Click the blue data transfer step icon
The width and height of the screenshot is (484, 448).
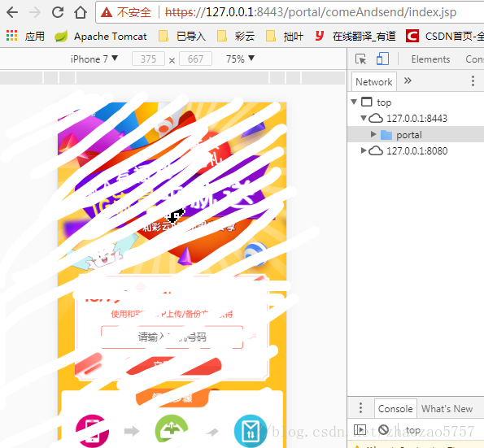pos(251,431)
